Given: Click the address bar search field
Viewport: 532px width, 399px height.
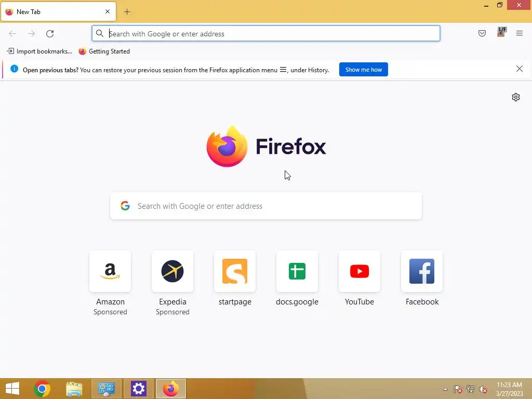Looking at the screenshot, I should pyautogui.click(x=266, y=34).
